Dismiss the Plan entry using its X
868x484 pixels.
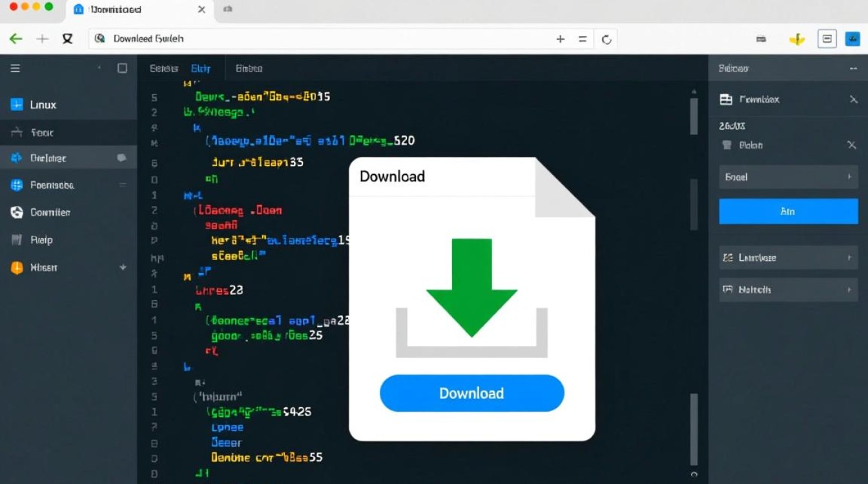coord(852,145)
